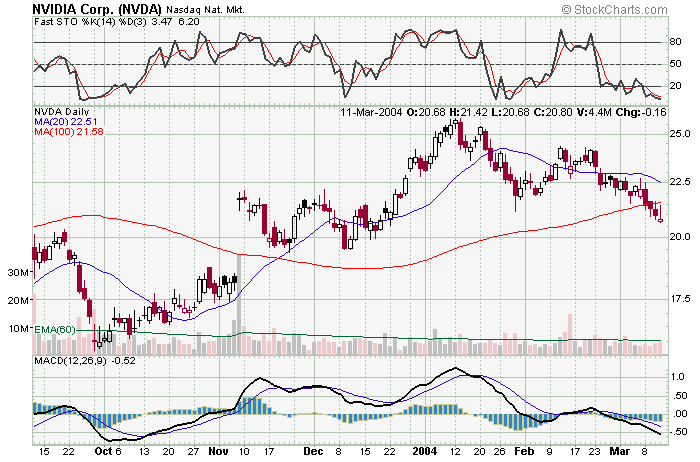700x462 pixels.
Task: Click the stochastic axis label 50
Action: [x=675, y=63]
